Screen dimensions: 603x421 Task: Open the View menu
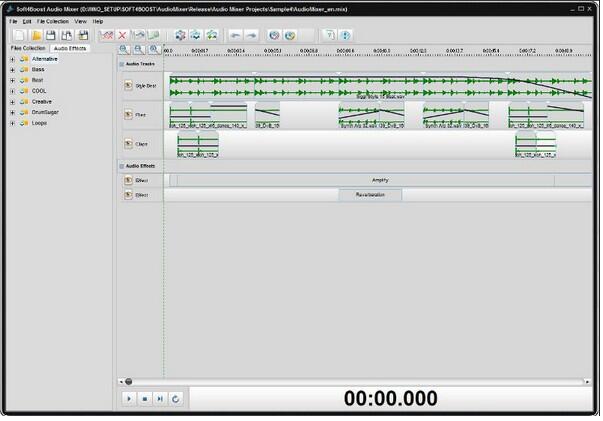point(80,22)
